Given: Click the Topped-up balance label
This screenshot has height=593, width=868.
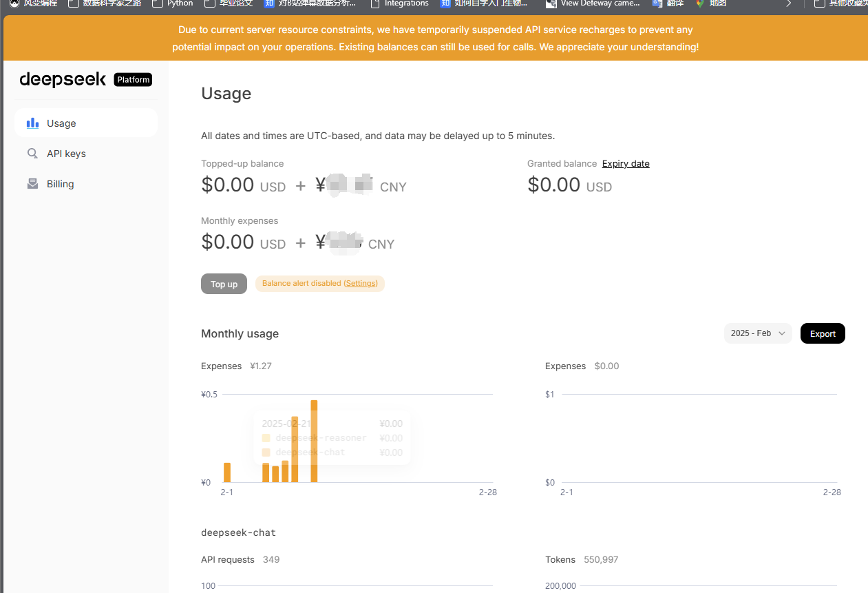Looking at the screenshot, I should (x=242, y=163).
